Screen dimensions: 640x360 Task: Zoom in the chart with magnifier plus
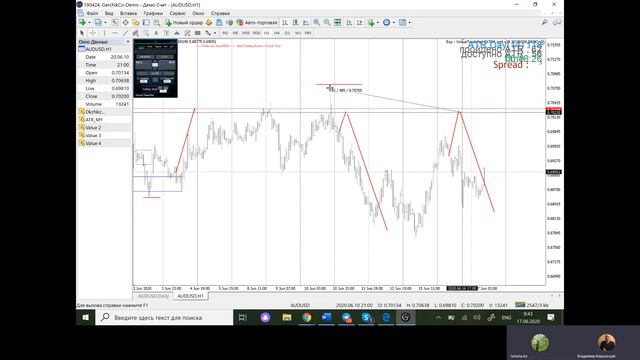pos(316,22)
